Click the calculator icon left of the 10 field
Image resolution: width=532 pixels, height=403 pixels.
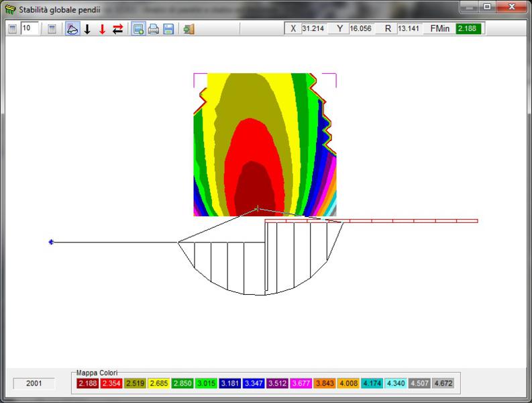(x=13, y=29)
